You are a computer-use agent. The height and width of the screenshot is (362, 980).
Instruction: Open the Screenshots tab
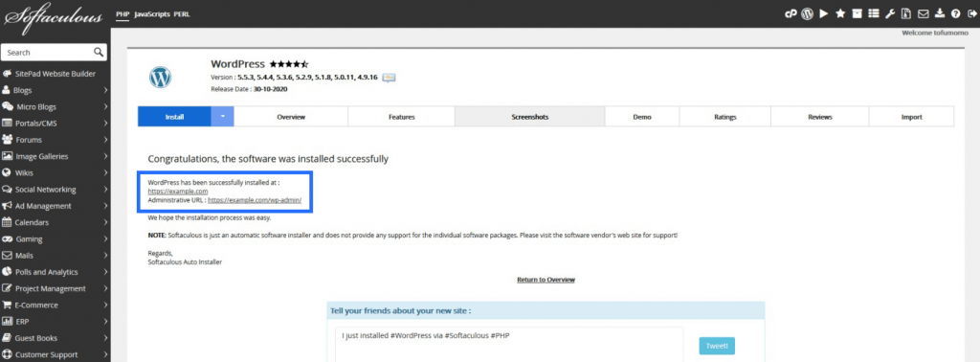coord(530,117)
